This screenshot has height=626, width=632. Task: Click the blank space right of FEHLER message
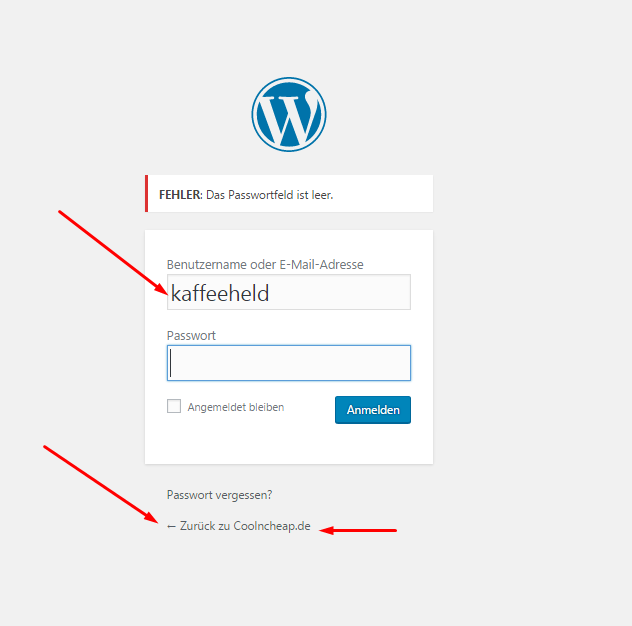point(381,194)
